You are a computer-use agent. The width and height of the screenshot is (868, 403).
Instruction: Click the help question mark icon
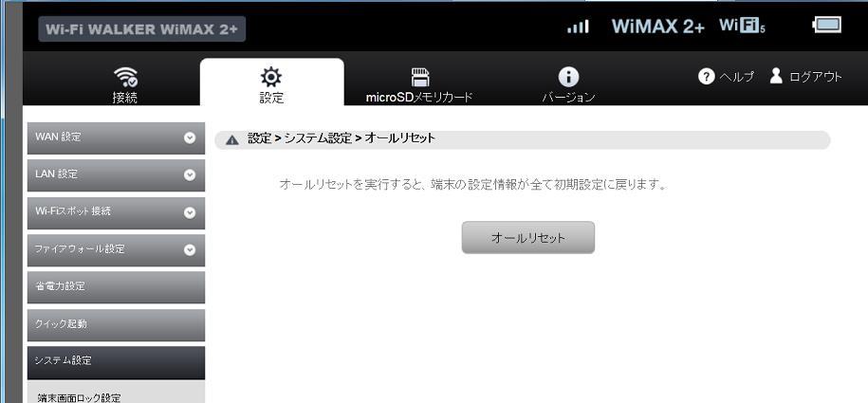pyautogui.click(x=707, y=77)
